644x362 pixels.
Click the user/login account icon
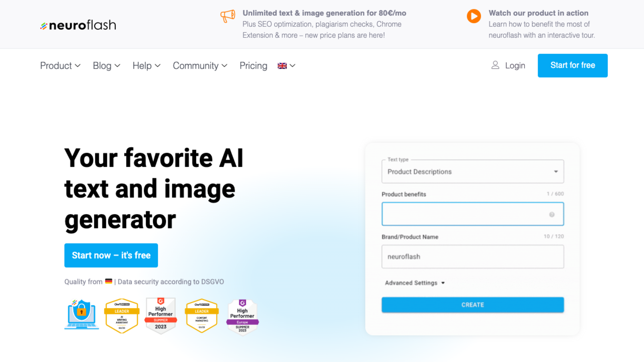click(x=495, y=65)
